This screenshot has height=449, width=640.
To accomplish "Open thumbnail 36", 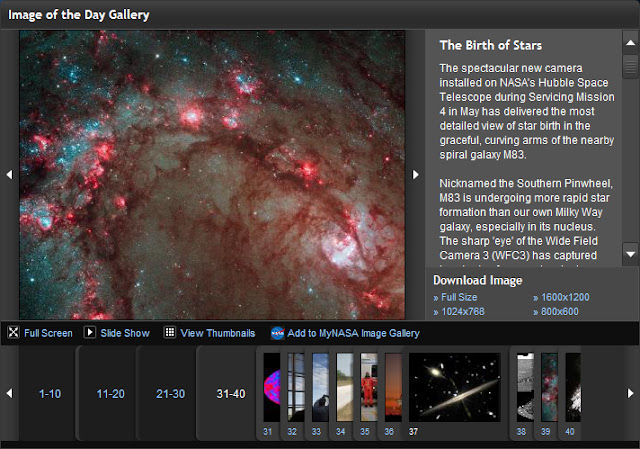I will pos(393,387).
